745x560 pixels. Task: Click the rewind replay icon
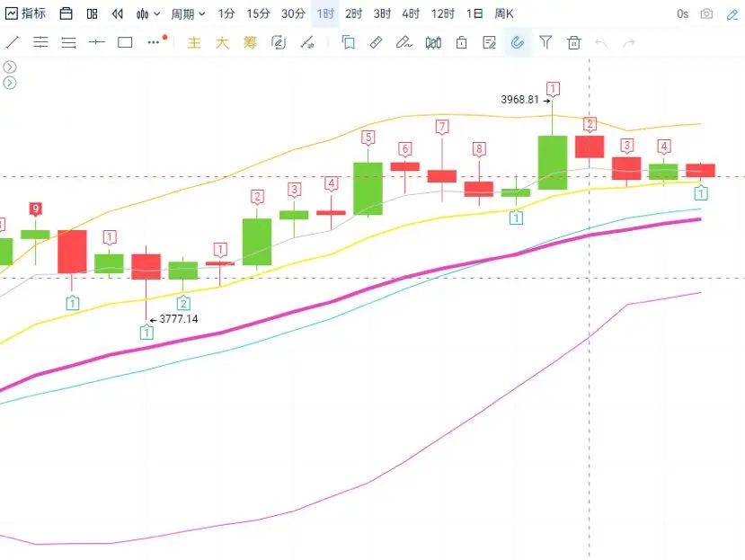pos(118,13)
